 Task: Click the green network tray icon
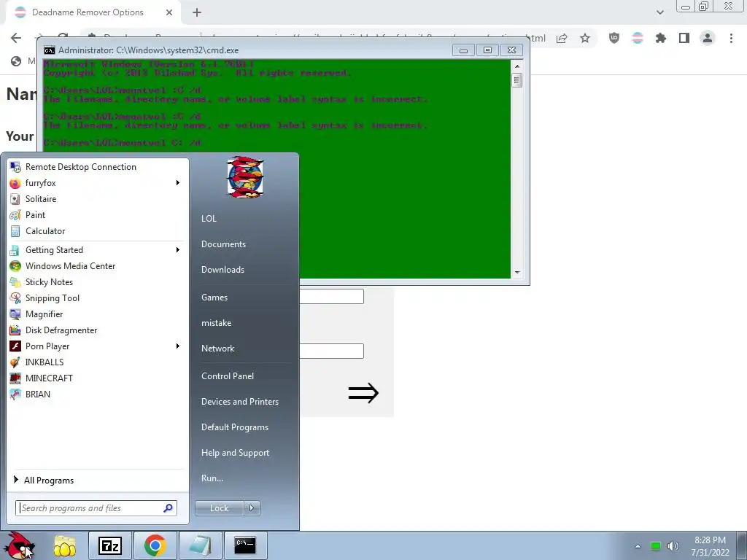click(x=656, y=546)
